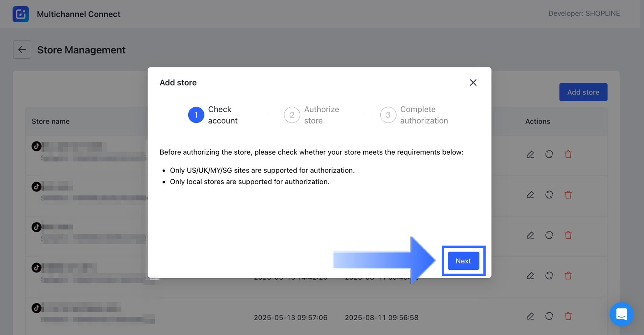Click the Multichannel Connect app logo

20,14
